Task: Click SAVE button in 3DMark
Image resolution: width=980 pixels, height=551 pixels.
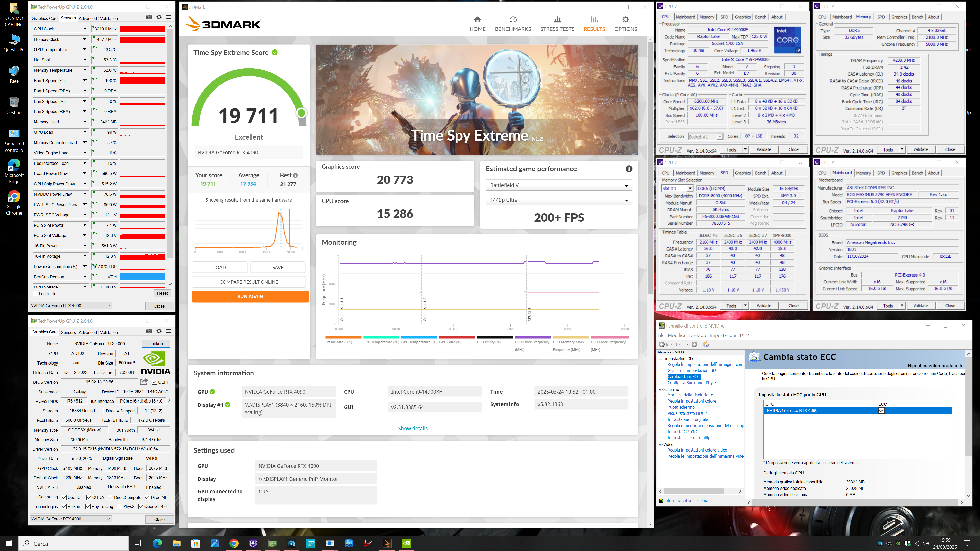Action: (x=278, y=267)
